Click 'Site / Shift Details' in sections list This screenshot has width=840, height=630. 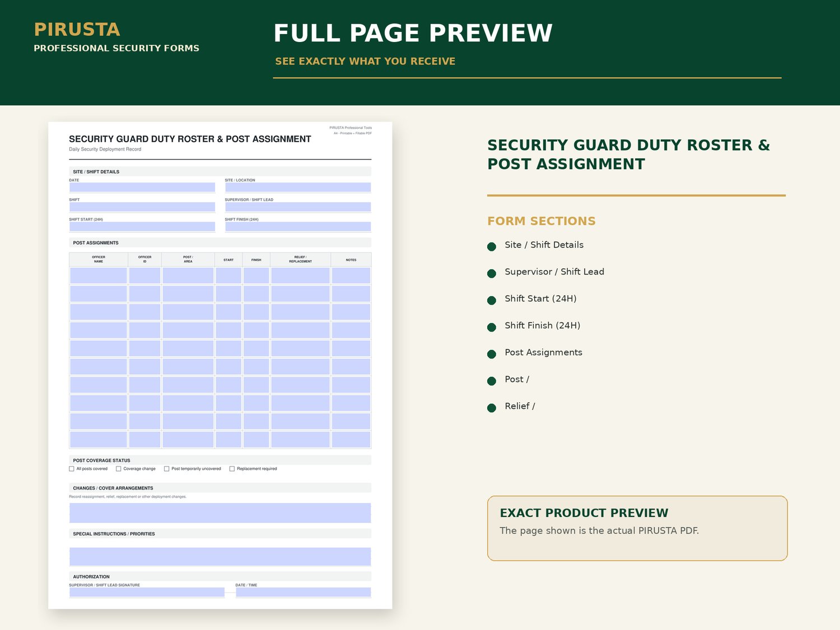coord(544,245)
